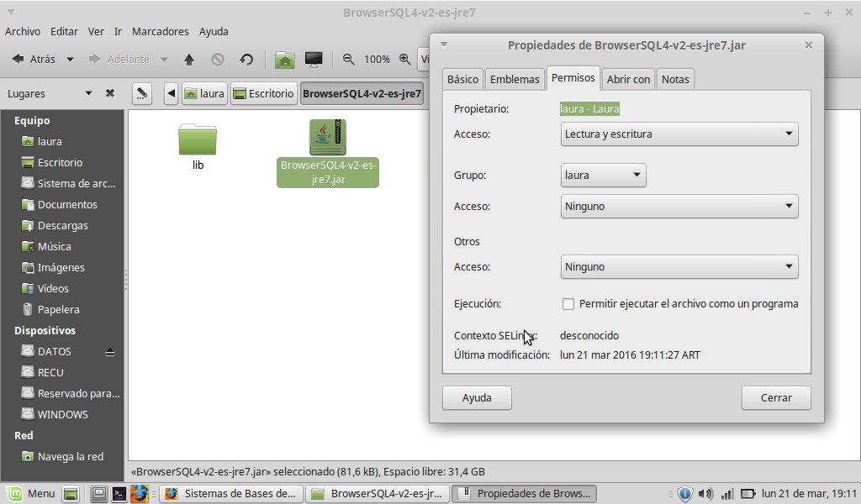The height and width of the screenshot is (504, 861).
Task: Launch Firefox from the taskbar panel
Action: [x=140, y=494]
